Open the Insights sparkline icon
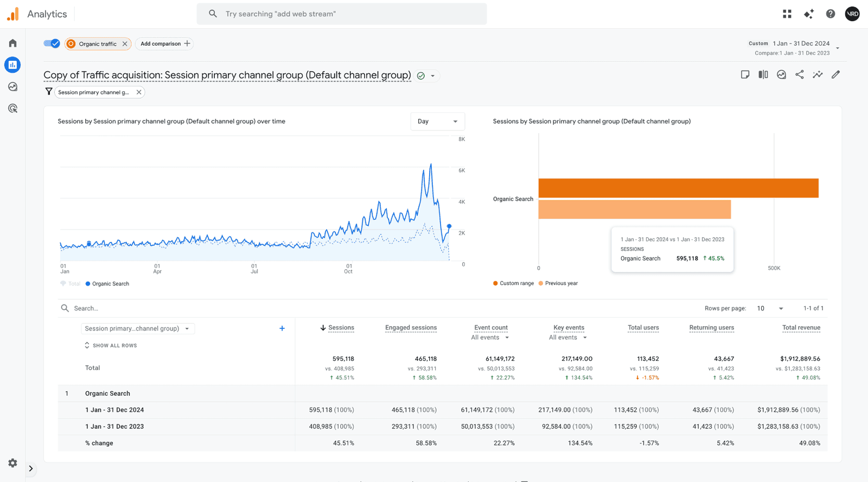The width and height of the screenshot is (868, 482). (818, 75)
